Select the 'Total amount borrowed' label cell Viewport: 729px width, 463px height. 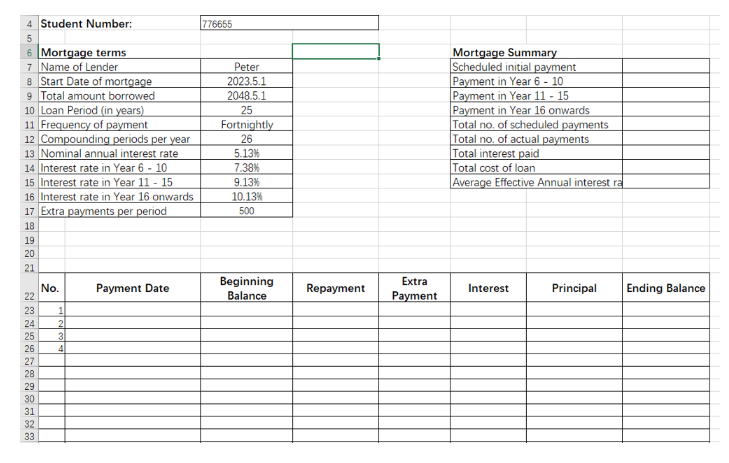point(119,95)
